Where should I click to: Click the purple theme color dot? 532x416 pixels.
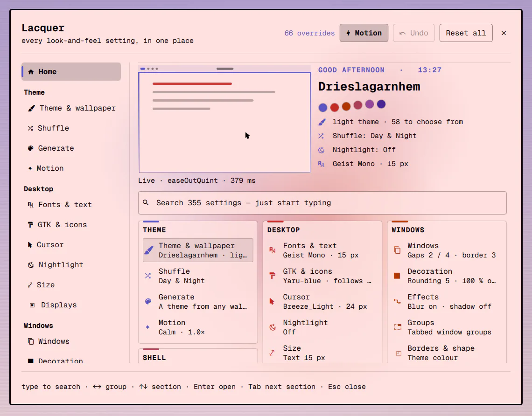pos(370,104)
